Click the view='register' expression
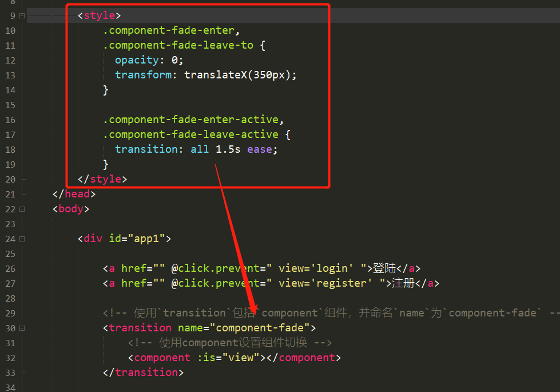This screenshot has width=560, height=392. pyautogui.click(x=325, y=283)
